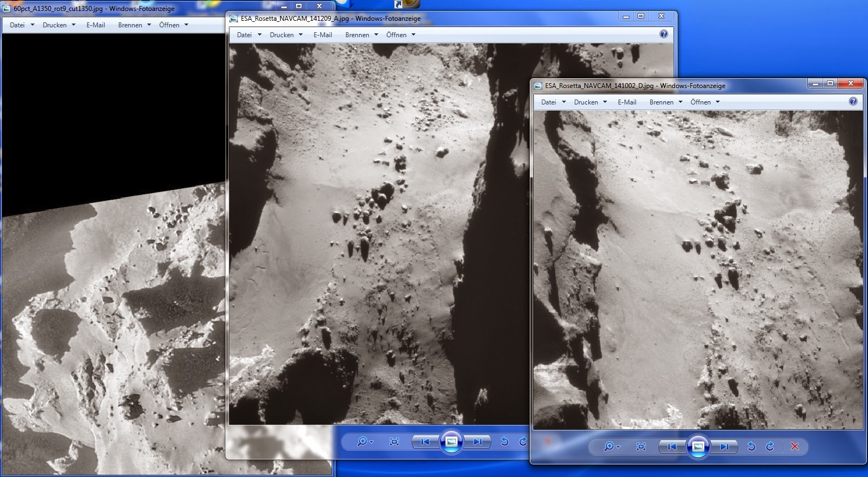The height and width of the screenshot is (477, 868).
Task: Open Brennen menu in 60pct_A1350 window
Action: tap(134, 25)
